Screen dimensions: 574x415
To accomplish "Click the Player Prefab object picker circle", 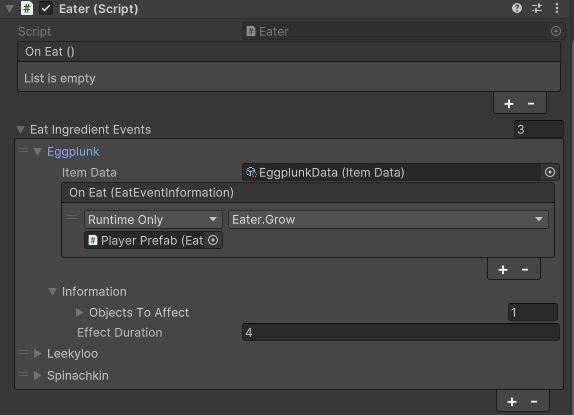I will click(213, 240).
